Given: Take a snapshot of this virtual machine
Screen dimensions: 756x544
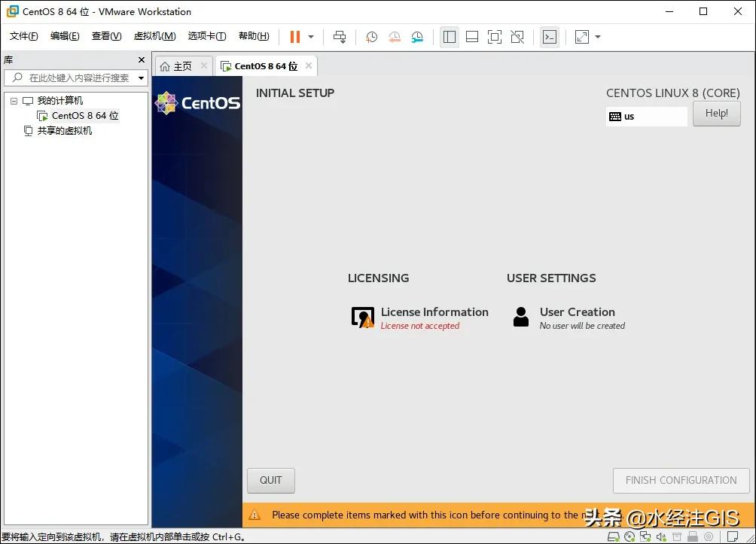Looking at the screenshot, I should 371,36.
